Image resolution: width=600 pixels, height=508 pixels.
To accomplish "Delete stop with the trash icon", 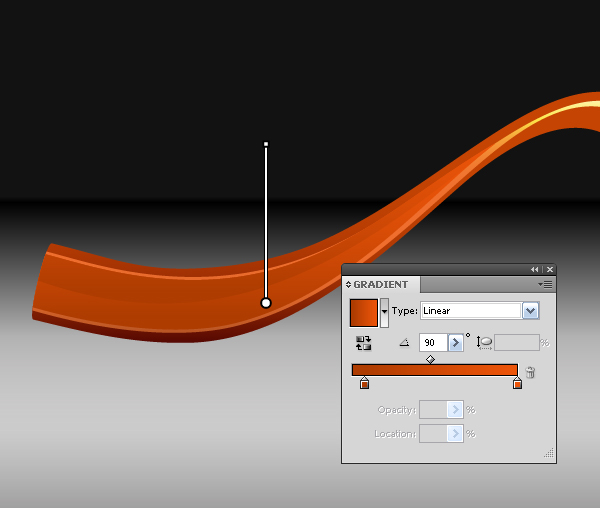I will (530, 372).
